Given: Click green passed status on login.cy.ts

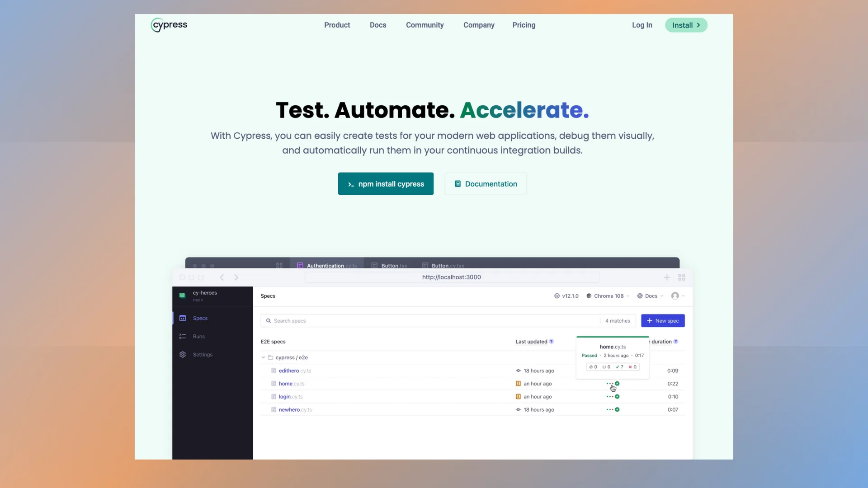Looking at the screenshot, I should point(617,397).
